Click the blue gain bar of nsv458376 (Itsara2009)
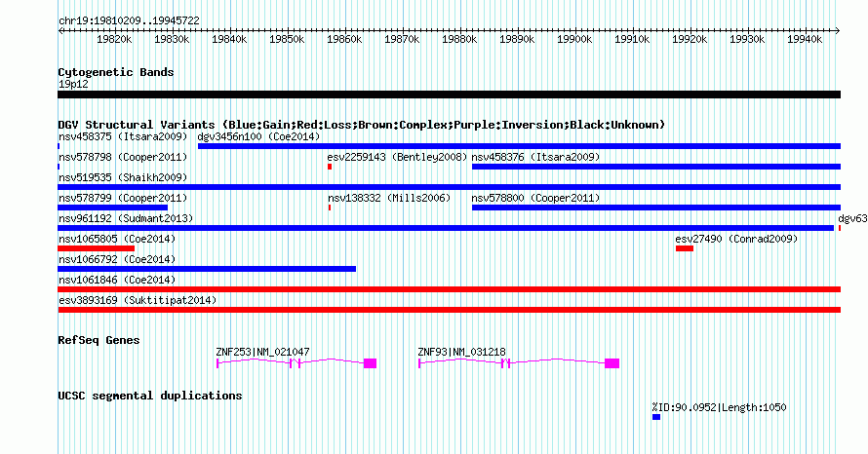Image resolution: width=868 pixels, height=454 pixels. (x=656, y=167)
